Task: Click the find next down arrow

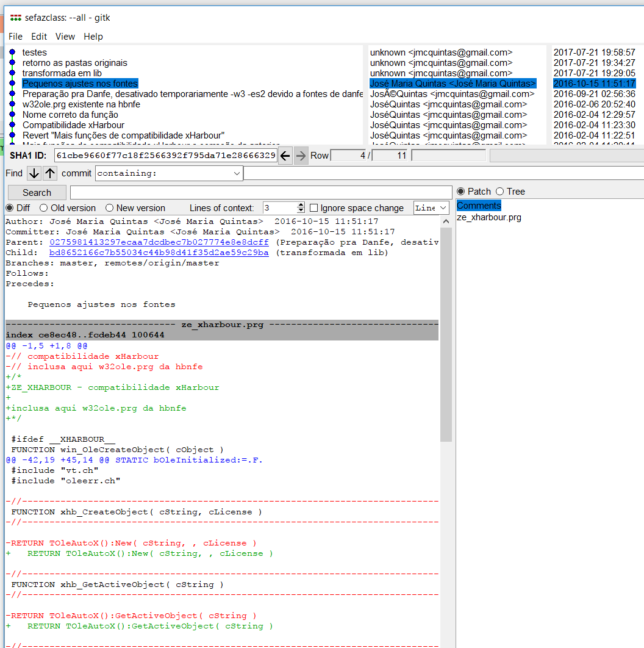Action: tap(34, 173)
